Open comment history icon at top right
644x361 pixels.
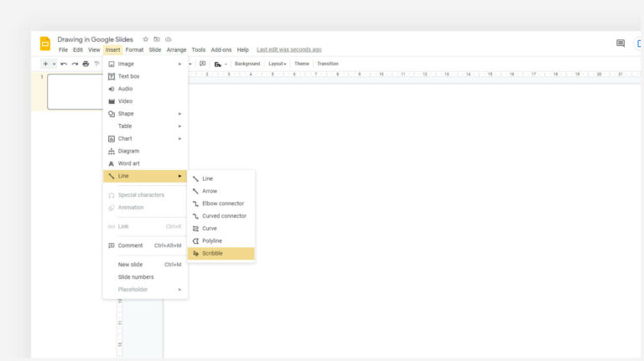click(621, 43)
